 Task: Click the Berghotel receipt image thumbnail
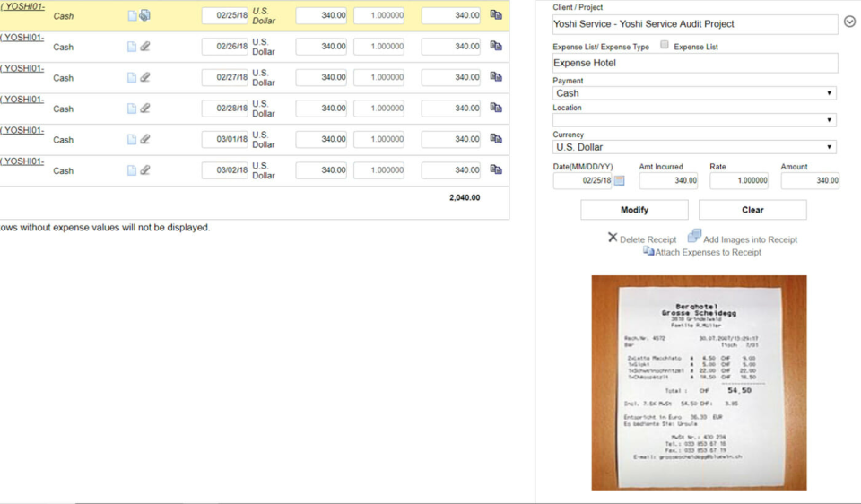(699, 383)
